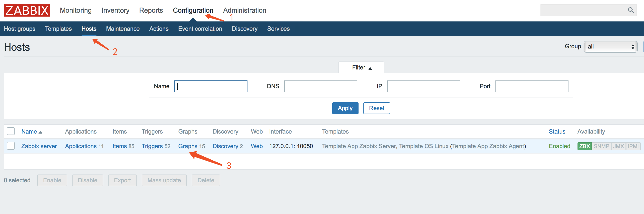Collapse the Filter panel
Viewport: 644px width, 214px height.
361,68
